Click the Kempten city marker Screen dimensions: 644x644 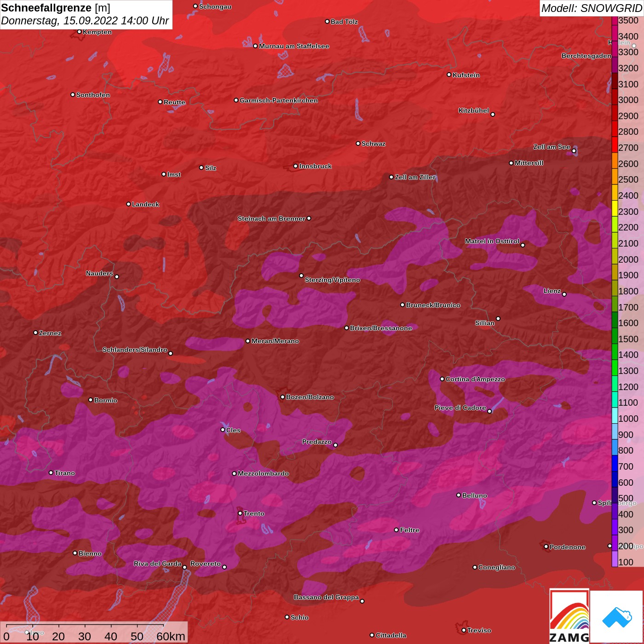[79, 32]
